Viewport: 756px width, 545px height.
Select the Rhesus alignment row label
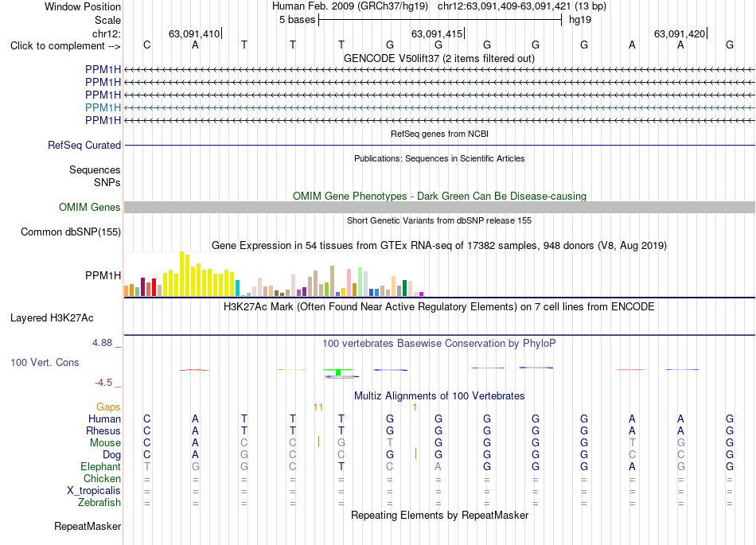click(x=103, y=430)
